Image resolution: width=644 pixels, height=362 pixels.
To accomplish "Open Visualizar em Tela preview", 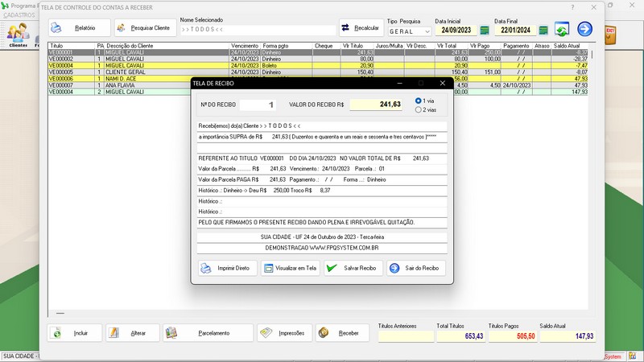I will tap(290, 268).
